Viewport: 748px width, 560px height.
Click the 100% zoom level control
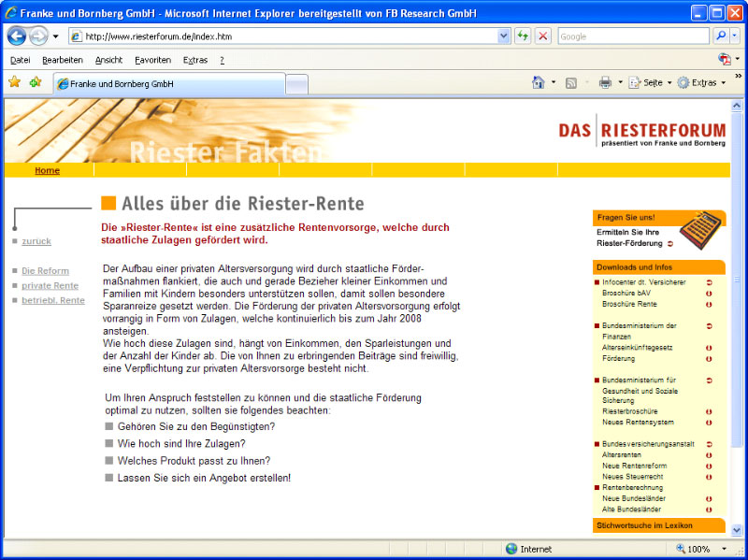694,549
